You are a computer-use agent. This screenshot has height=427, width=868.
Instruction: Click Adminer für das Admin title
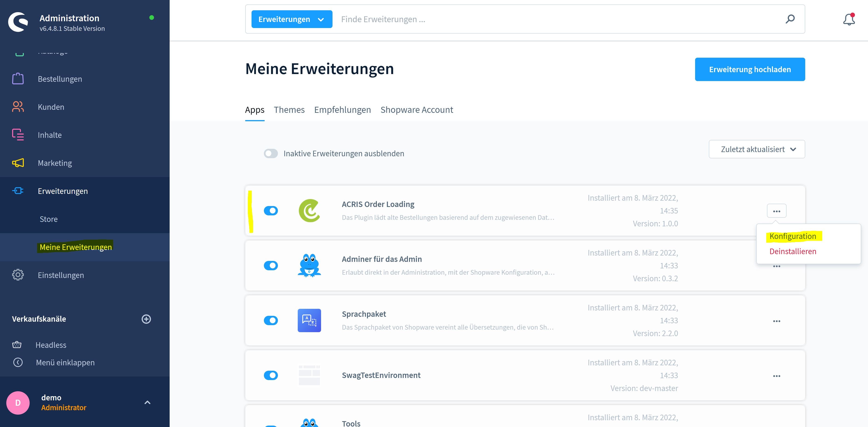(x=381, y=259)
